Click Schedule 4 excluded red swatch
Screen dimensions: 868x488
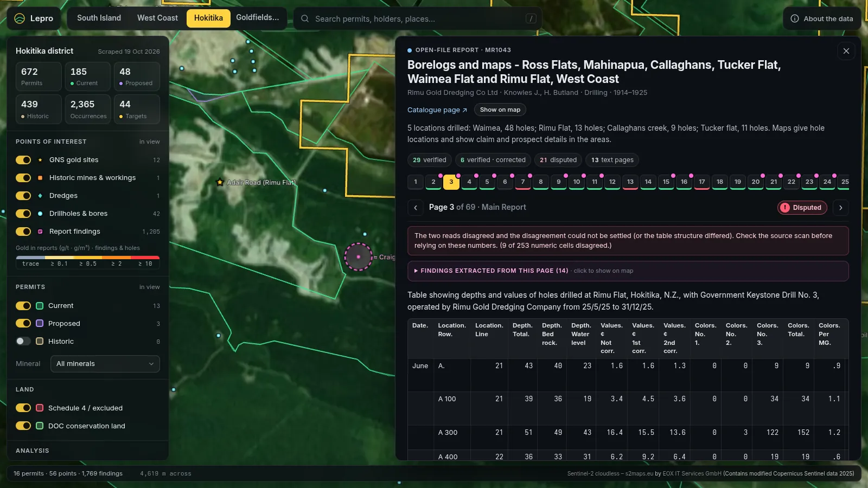point(40,408)
